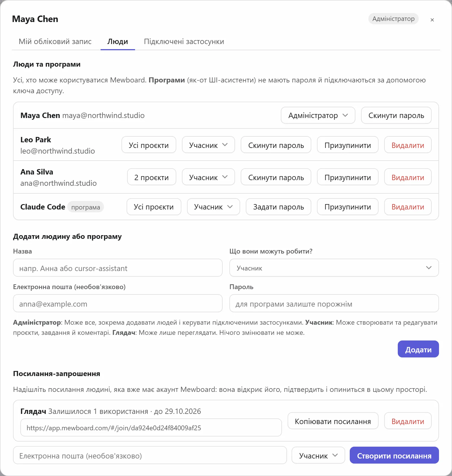Viewport: 452px width, 476px height.
Task: Open Ana Silva's 2 проєкти button
Action: click(151, 177)
